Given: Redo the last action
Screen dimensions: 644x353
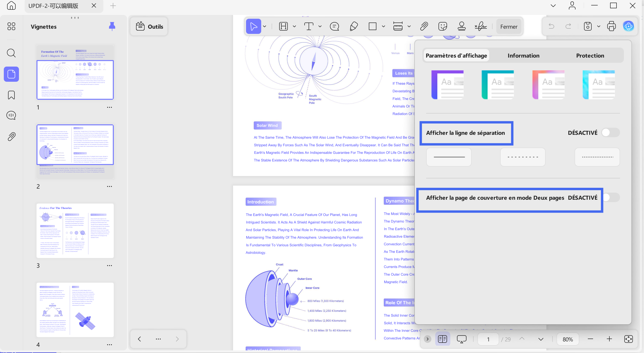Looking at the screenshot, I should point(568,26).
